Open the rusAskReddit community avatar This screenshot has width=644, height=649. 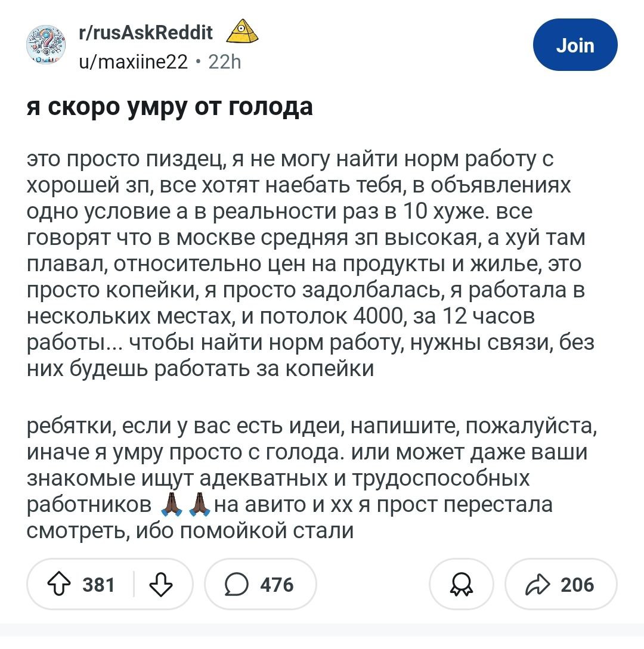pos(47,45)
